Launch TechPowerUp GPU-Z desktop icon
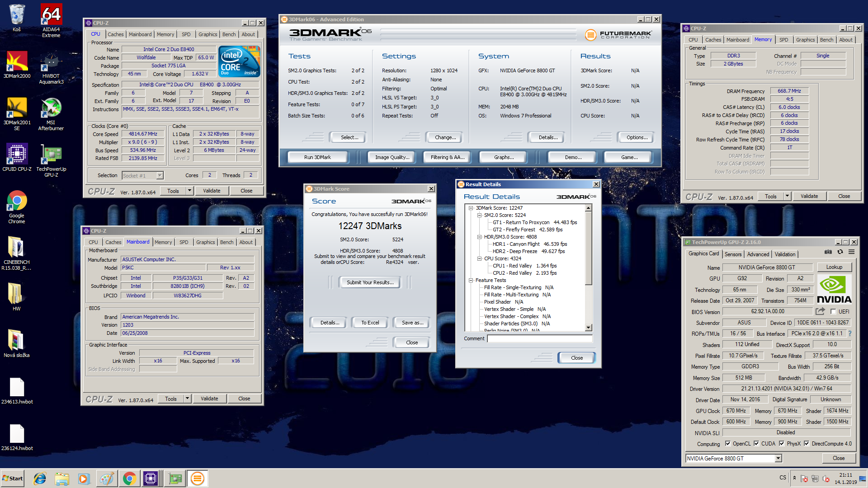 [x=51, y=161]
